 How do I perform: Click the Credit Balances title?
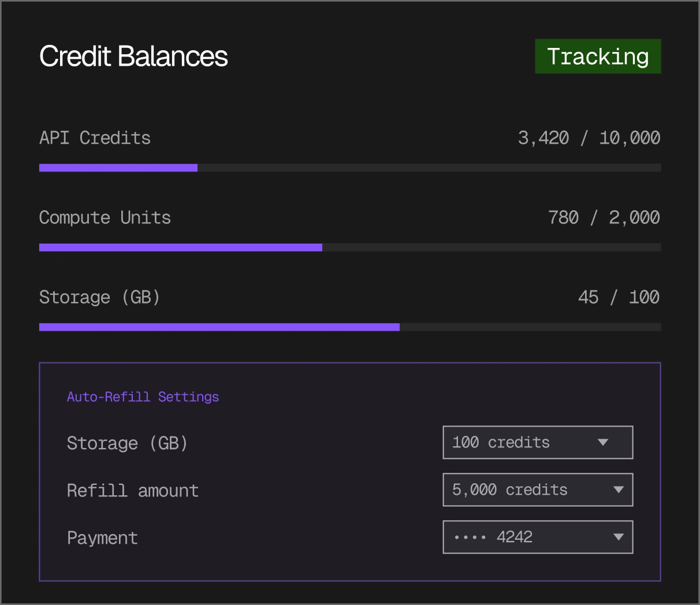133,56
